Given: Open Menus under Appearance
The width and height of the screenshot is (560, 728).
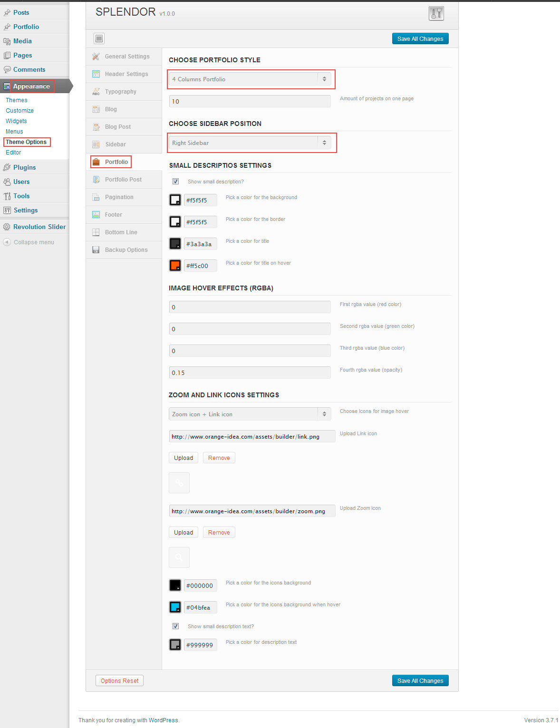Looking at the screenshot, I should coord(14,132).
